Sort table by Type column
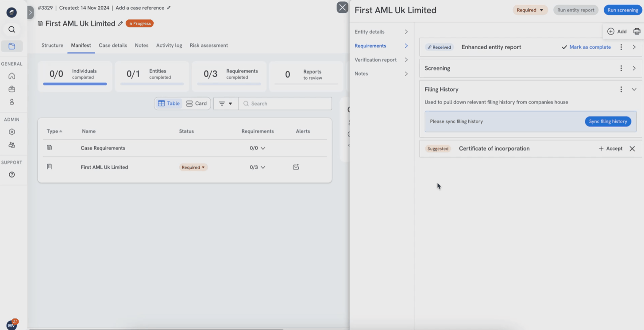Screen dimensions: 644x330 (54, 131)
